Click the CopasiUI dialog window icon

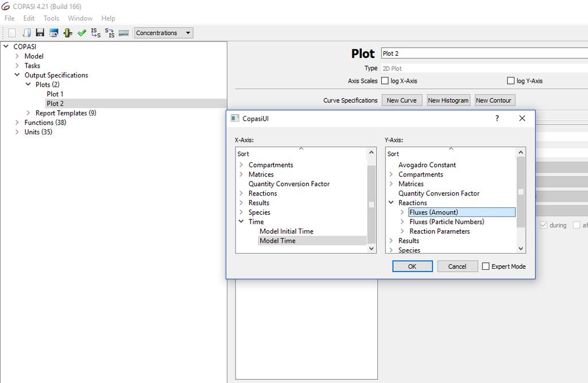coord(235,118)
